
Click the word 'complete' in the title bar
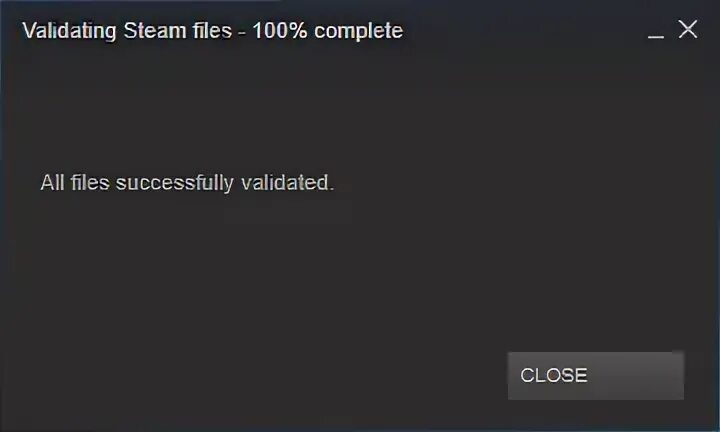point(359,31)
